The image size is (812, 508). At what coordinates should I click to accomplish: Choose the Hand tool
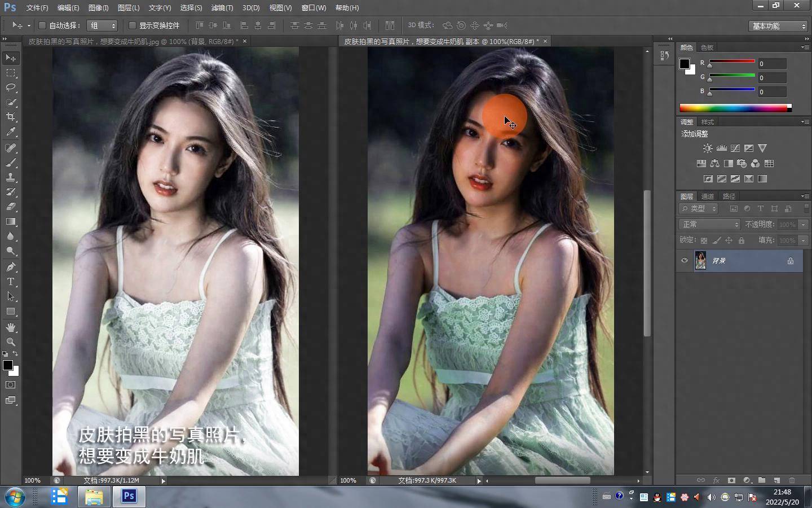11,327
